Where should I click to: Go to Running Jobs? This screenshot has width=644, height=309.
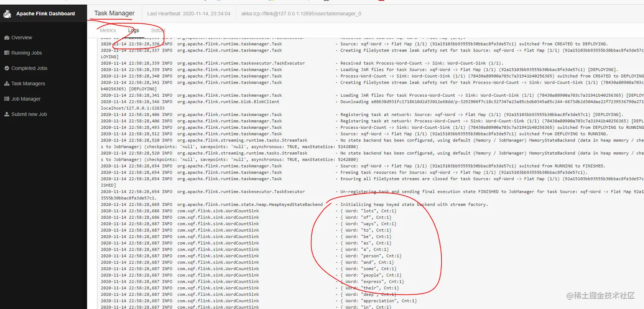[x=26, y=53]
